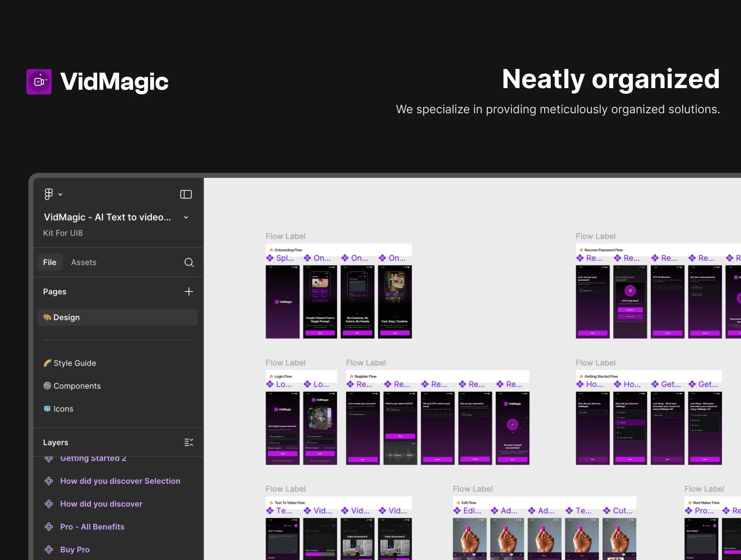This screenshot has height=560, width=741.
Task: Open the Figma main menu logo
Action: 49,194
